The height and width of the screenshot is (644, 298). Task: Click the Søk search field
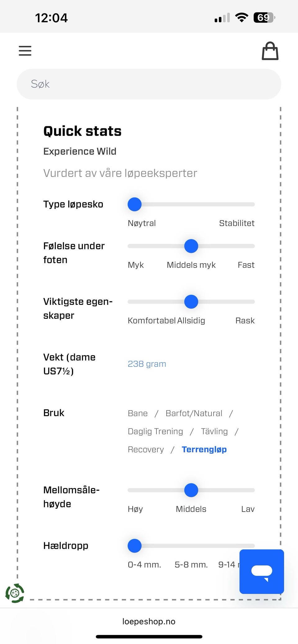tap(149, 84)
